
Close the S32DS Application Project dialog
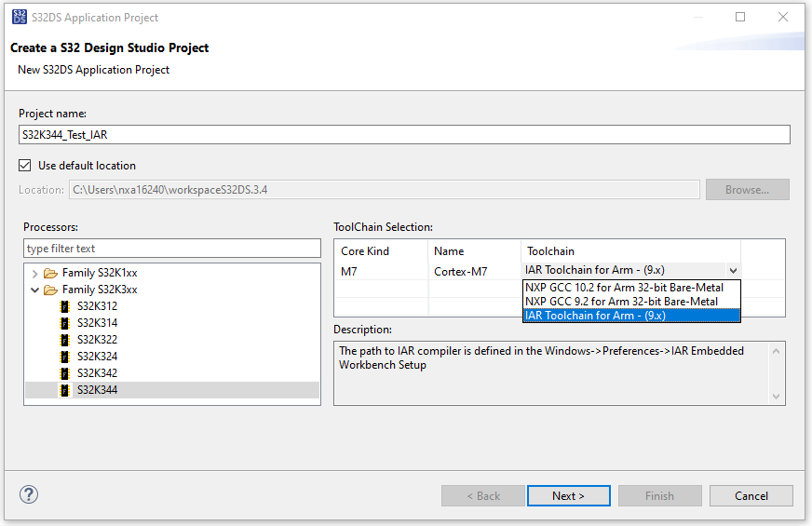click(783, 17)
